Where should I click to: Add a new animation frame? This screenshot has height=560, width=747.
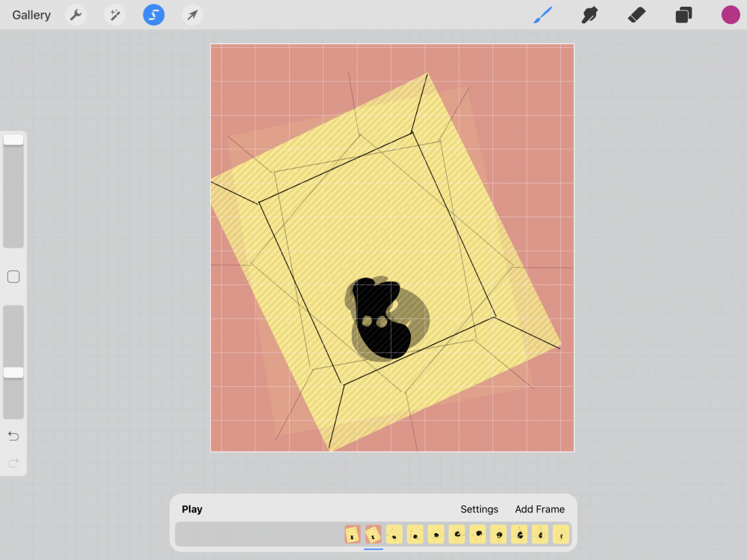(x=540, y=509)
